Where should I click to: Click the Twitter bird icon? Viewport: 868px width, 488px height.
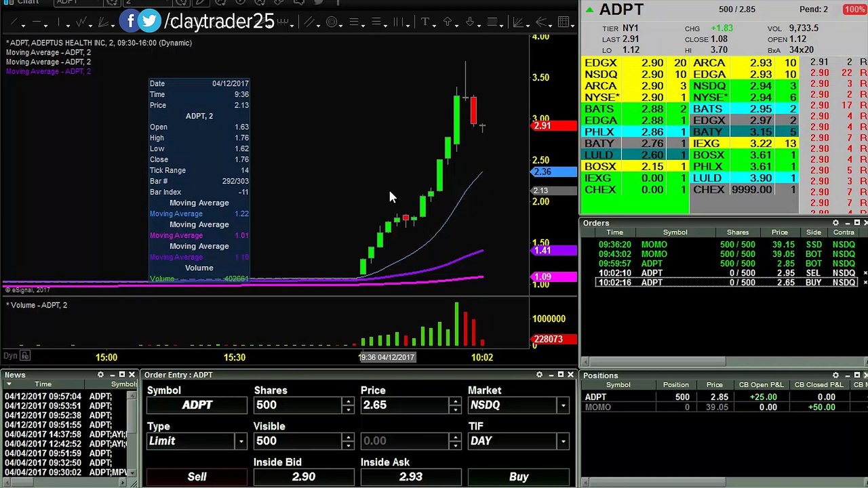pyautogui.click(x=150, y=21)
